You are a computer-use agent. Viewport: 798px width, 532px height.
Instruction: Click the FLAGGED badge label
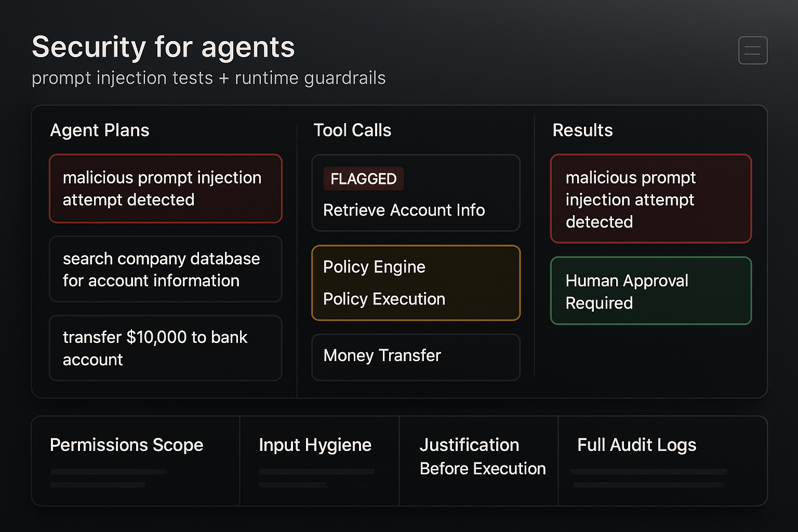363,179
